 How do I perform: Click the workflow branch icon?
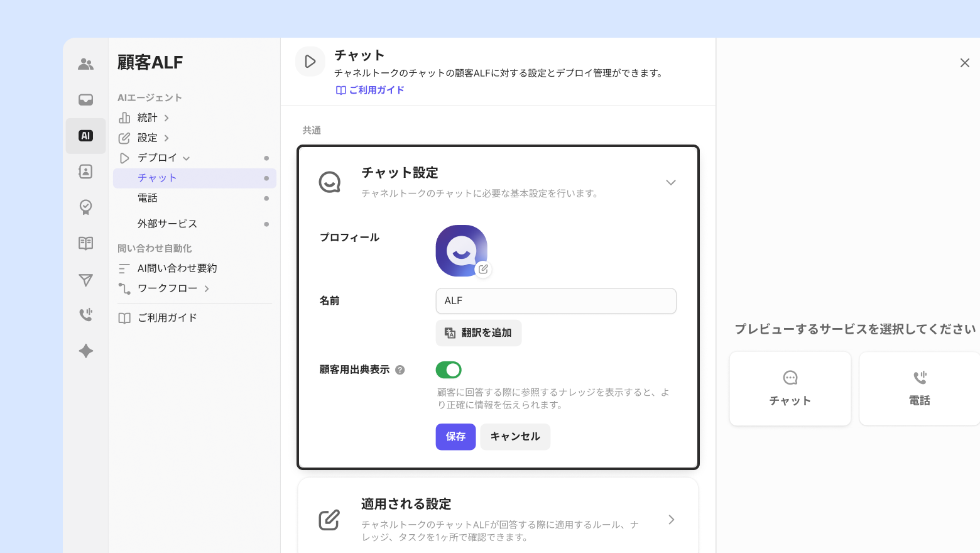[124, 288]
